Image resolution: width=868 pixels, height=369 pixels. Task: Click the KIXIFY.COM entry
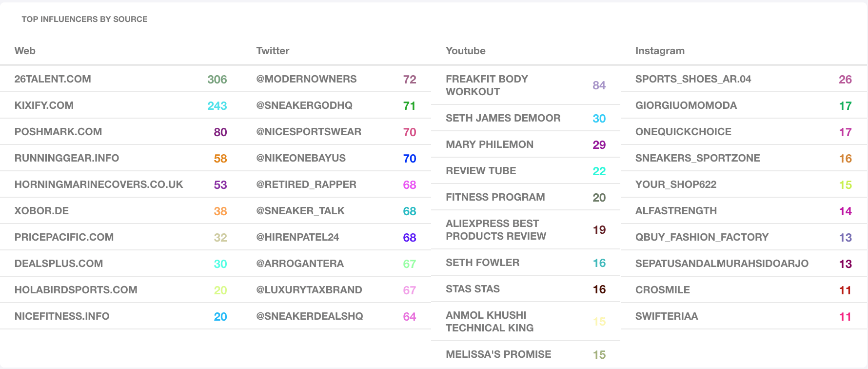(x=44, y=105)
